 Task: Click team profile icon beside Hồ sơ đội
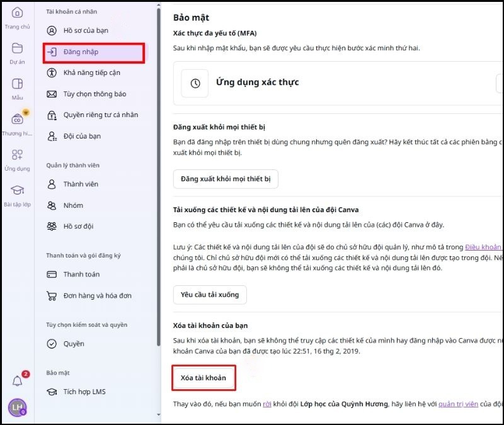(x=52, y=226)
